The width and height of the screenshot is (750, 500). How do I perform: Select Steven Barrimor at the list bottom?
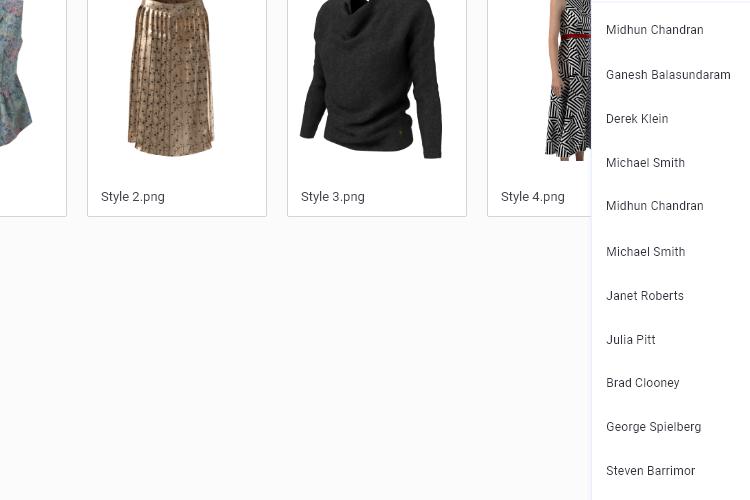(651, 471)
